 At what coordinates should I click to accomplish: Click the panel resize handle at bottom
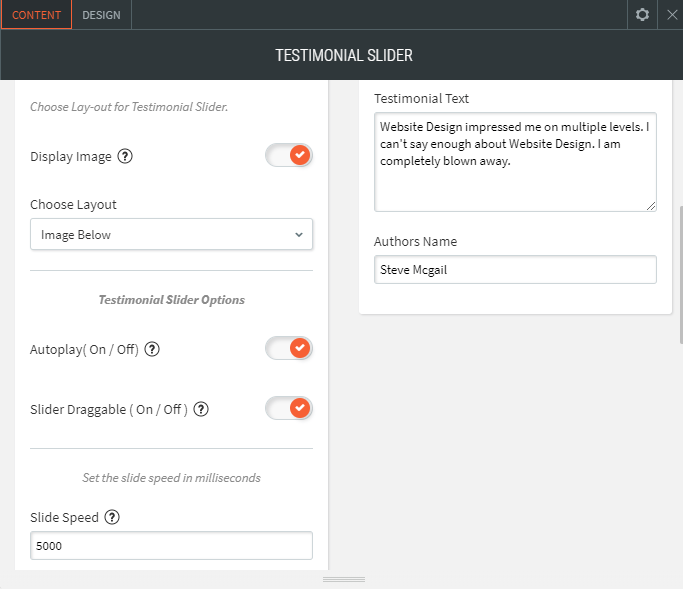click(x=343, y=579)
